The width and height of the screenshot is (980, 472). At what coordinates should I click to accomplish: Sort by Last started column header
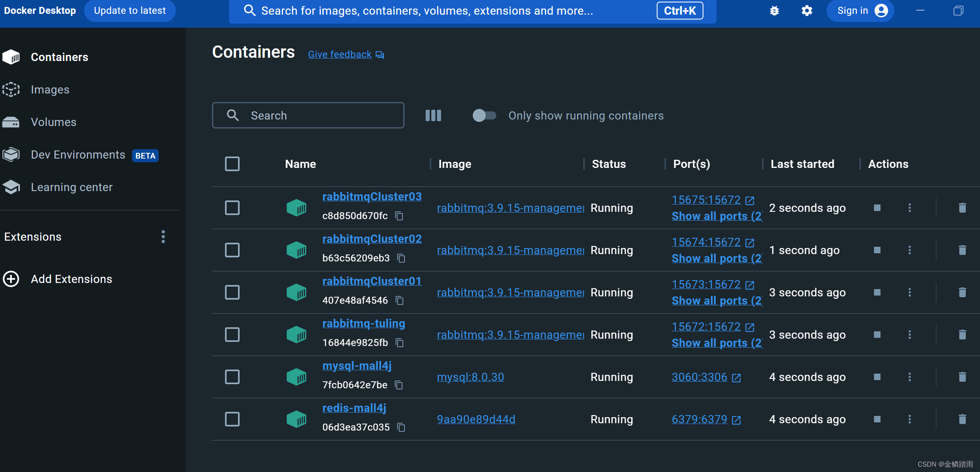click(x=803, y=164)
